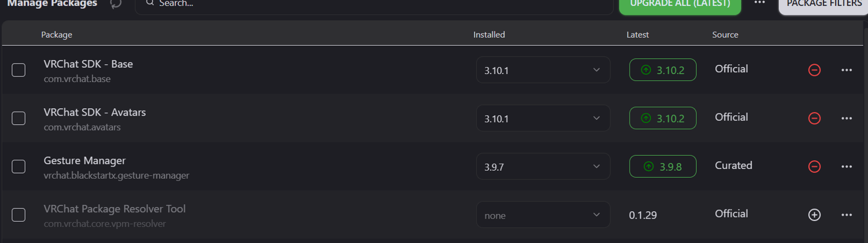Remove VRChat SDK - Base package
The image size is (868, 243).
click(x=814, y=70)
